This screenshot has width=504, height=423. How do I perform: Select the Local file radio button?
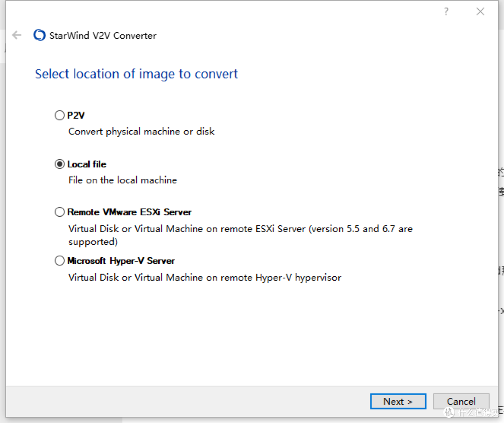click(x=60, y=164)
